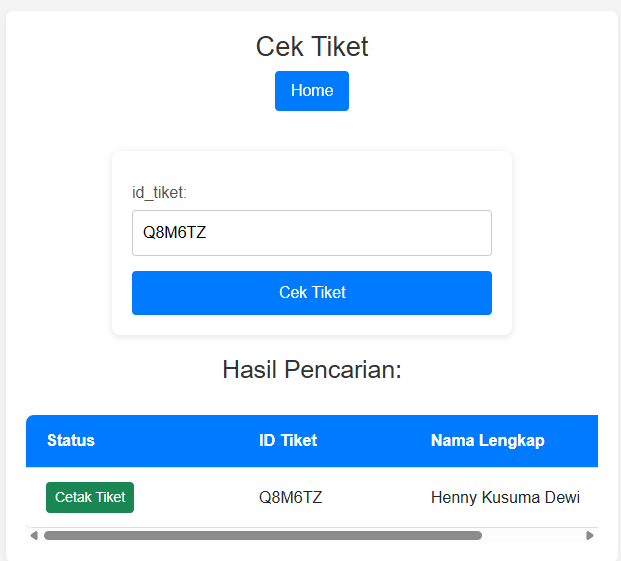Click the horizontal scrollbar thumb
Image resolution: width=621 pixels, height=561 pixels.
point(262,536)
